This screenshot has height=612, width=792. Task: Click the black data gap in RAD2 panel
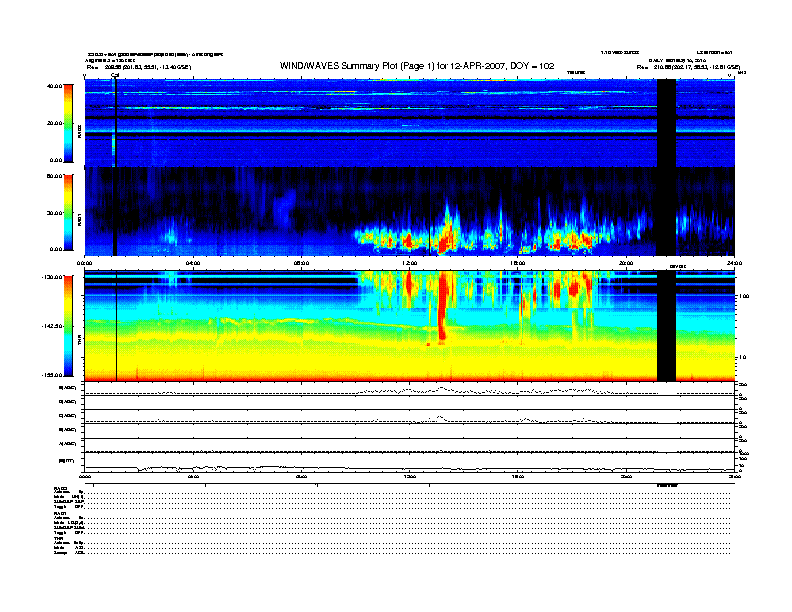click(666, 123)
